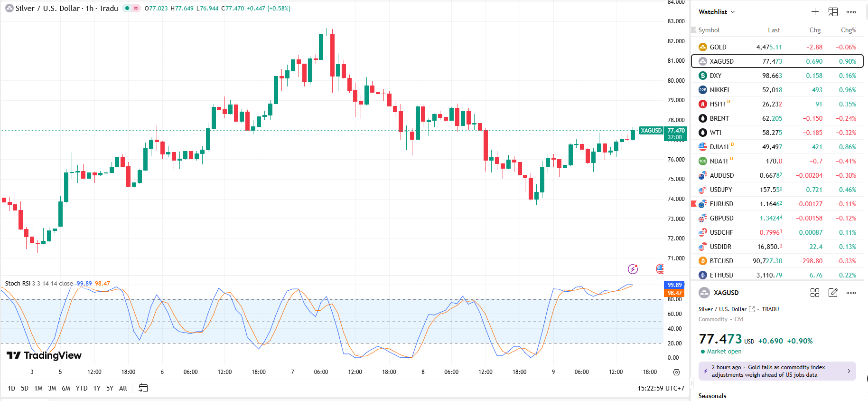Toggle the red flag on EURUSD row
Screen dimensions: 868x401
tap(694, 204)
